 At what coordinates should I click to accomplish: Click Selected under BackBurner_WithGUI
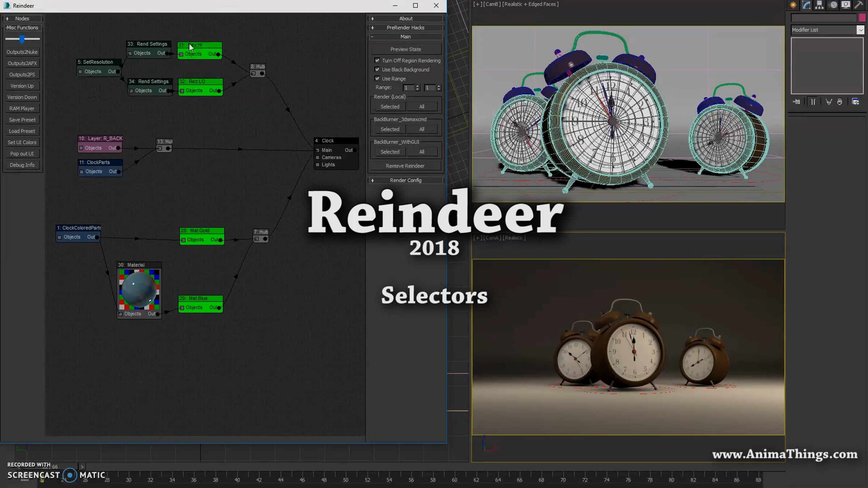(x=390, y=152)
